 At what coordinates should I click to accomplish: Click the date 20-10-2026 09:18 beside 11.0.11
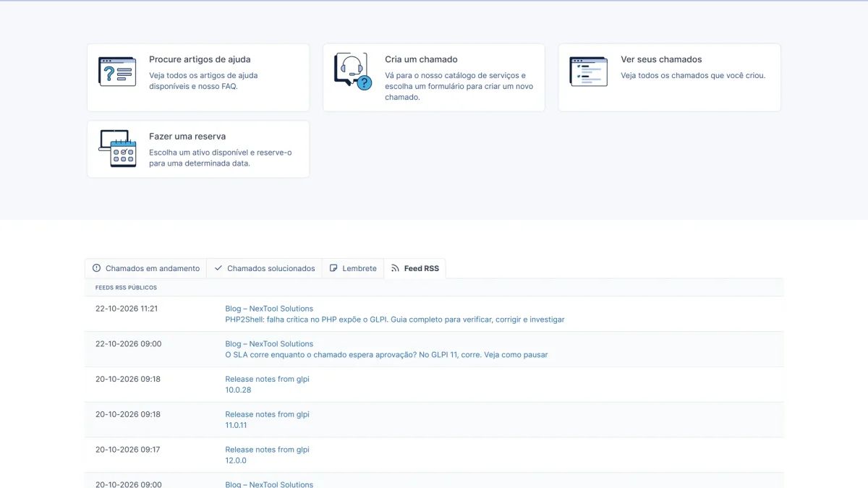128,414
